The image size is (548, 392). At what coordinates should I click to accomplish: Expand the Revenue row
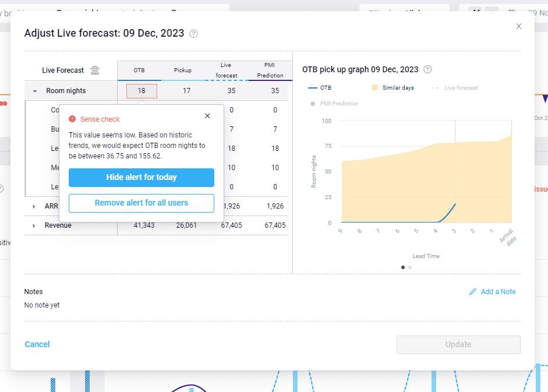[34, 225]
